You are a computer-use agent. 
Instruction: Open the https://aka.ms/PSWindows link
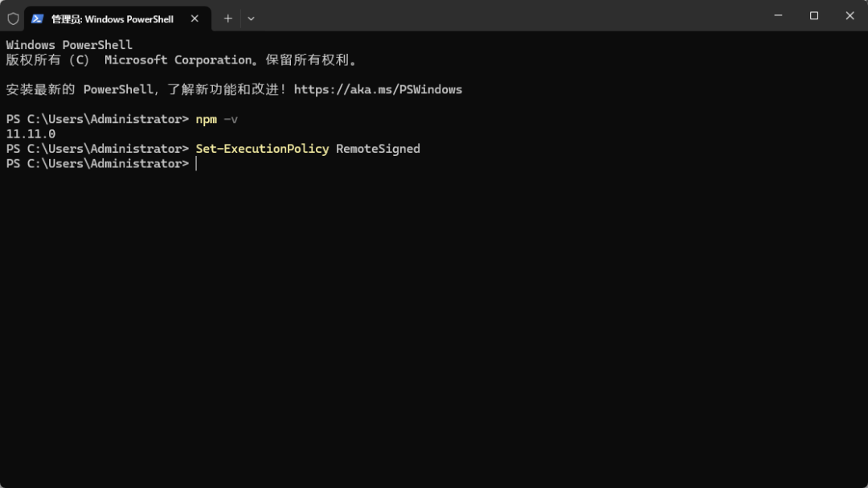click(x=378, y=90)
